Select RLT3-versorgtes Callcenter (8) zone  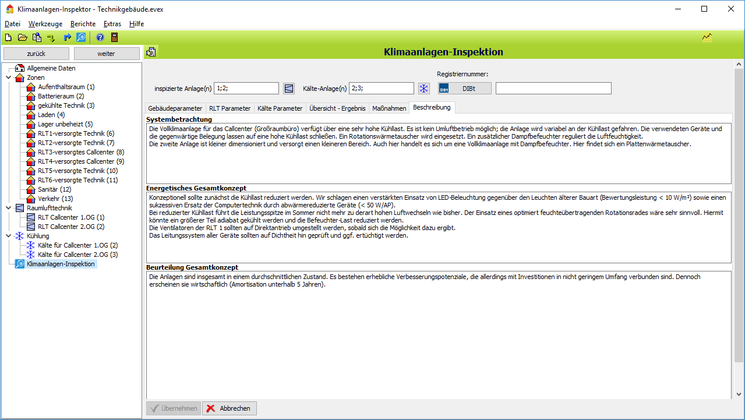81,152
